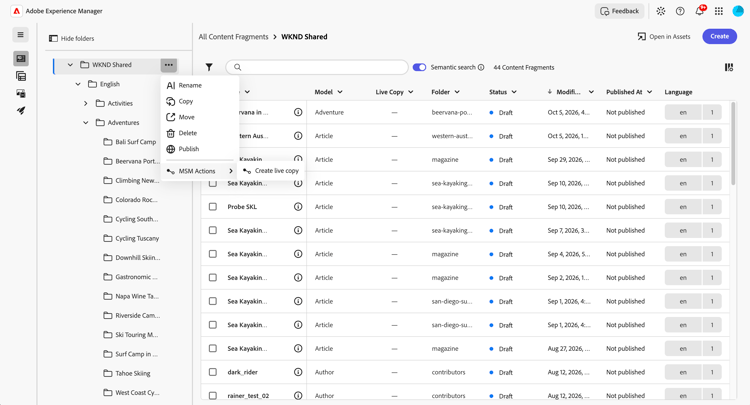This screenshot has height=405, width=750.
Task: Open the Status column dropdown
Action: click(x=514, y=92)
